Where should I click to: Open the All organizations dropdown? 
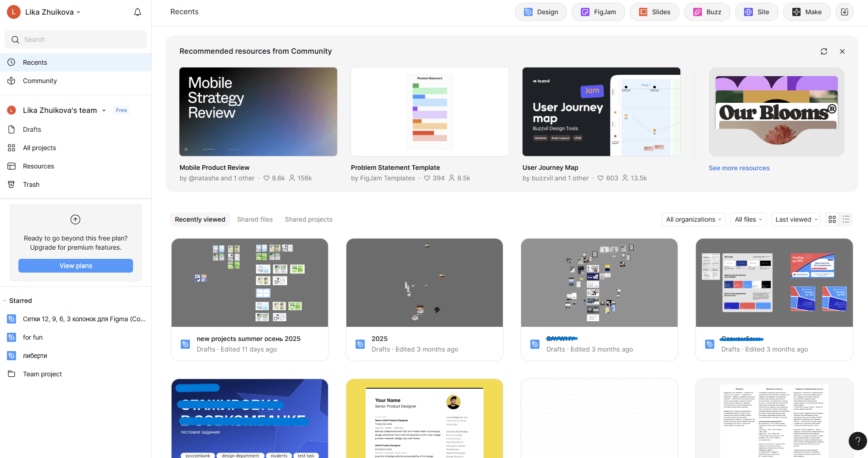[x=693, y=219]
